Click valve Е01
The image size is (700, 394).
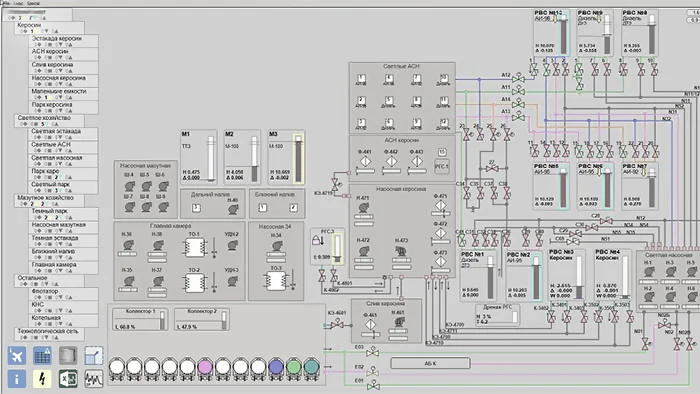[373, 386]
